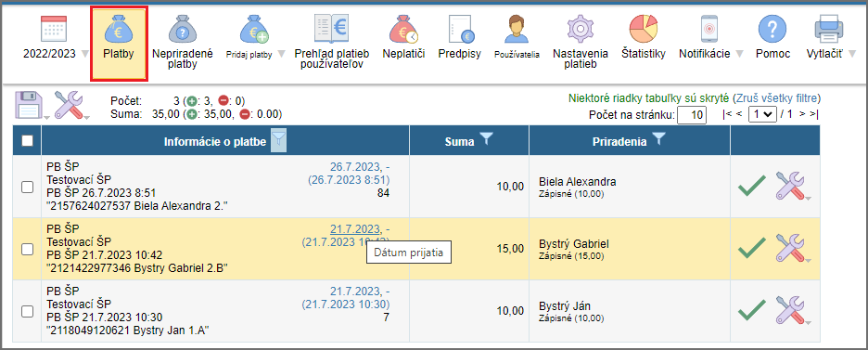Open the Nepriradené platby money bag icon
This screenshot has height=350, width=868.
pos(182,30)
